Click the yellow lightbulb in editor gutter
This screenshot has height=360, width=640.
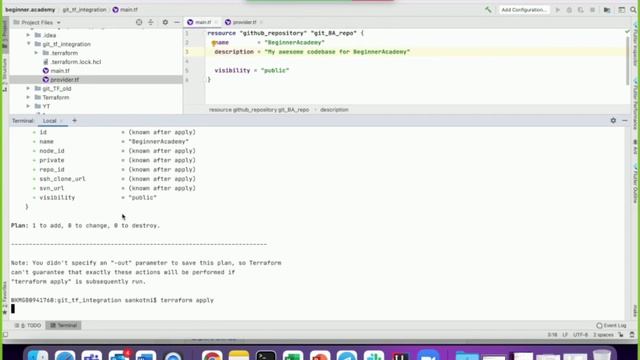(213, 43)
